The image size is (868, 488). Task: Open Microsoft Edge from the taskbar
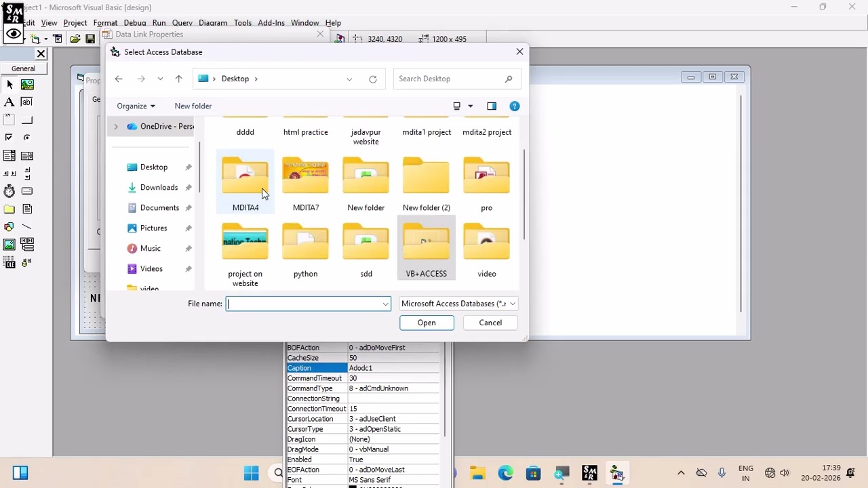tap(506, 473)
